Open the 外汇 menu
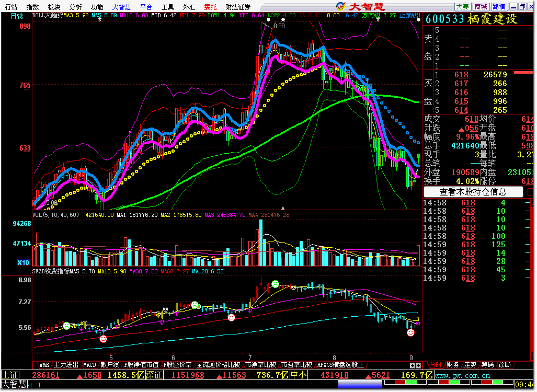 [x=189, y=7]
